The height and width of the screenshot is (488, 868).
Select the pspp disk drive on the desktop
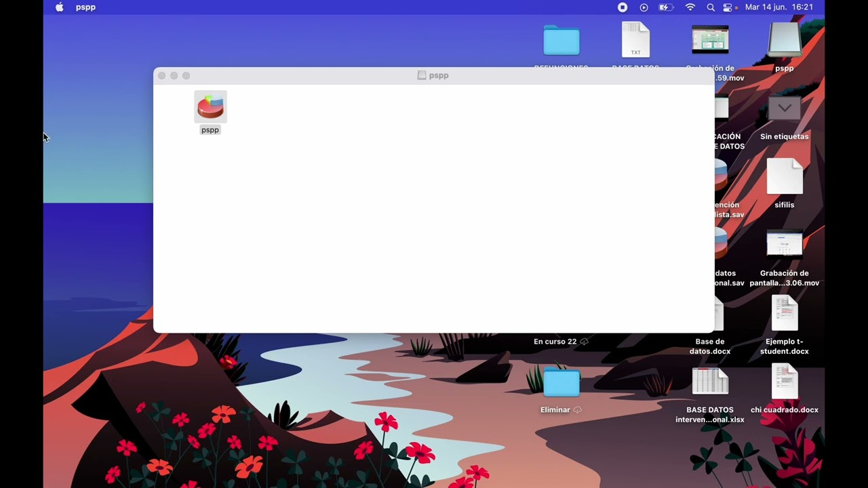coord(785,41)
